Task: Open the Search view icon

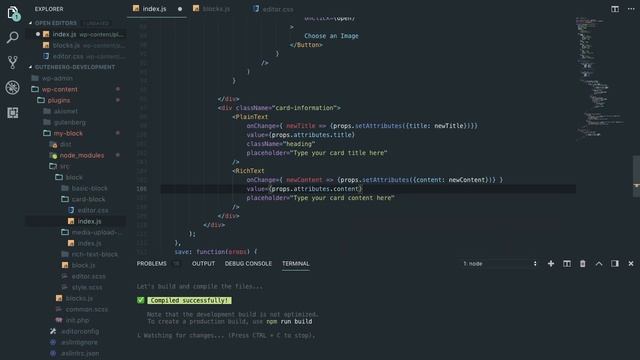Action: pyautogui.click(x=13, y=38)
